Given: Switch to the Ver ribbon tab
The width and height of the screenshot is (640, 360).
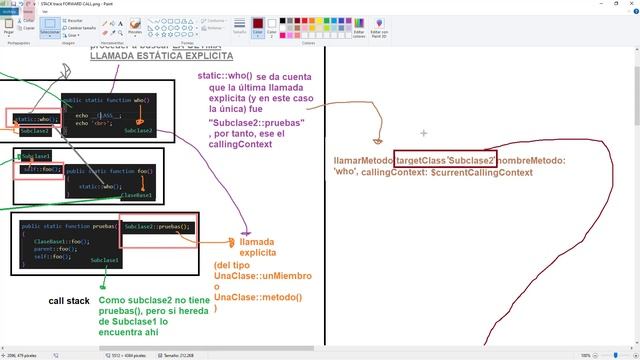Looking at the screenshot, I should pos(45,11).
